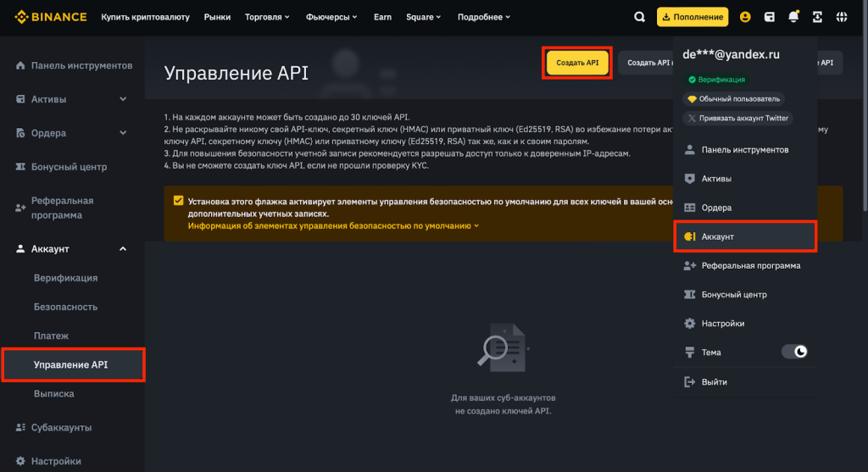
Task: Open Выписка in the sidebar
Action: (x=53, y=393)
